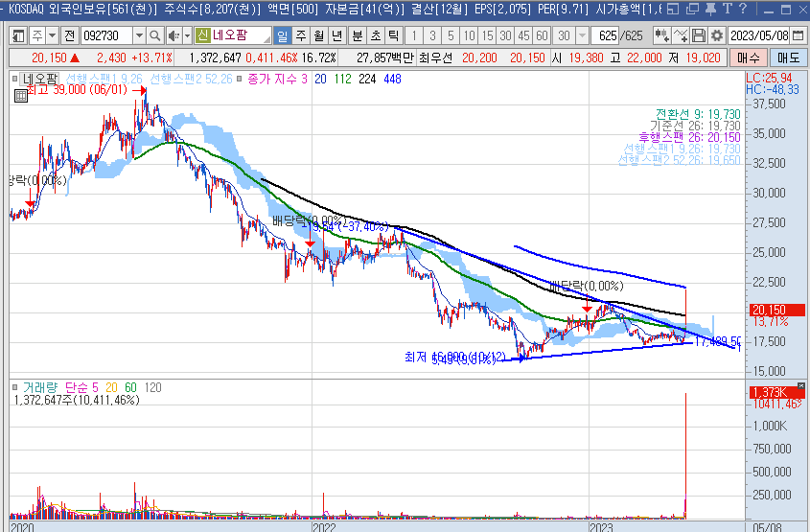Select the 3 interval button
Screen dimensions: 810x532
coord(432,35)
